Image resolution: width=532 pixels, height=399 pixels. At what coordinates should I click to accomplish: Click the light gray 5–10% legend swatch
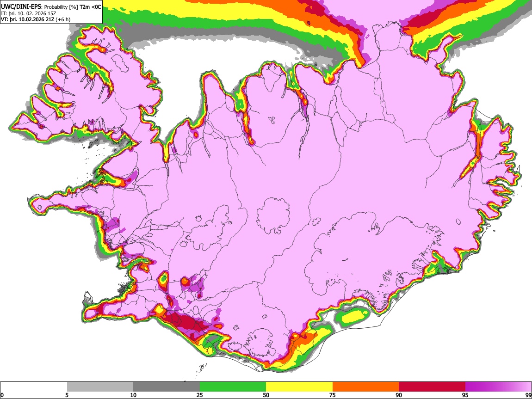[x=100, y=387]
